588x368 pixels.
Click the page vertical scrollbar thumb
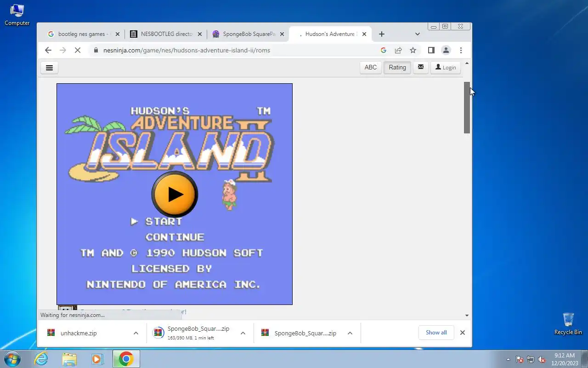click(467, 108)
